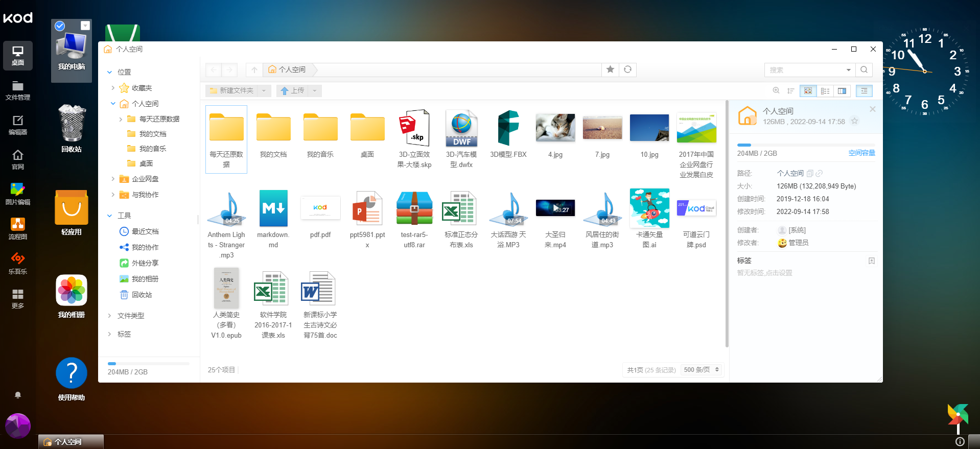The height and width of the screenshot is (449, 980).
Task: Select 外链分享 in the tools list
Action: 145,263
